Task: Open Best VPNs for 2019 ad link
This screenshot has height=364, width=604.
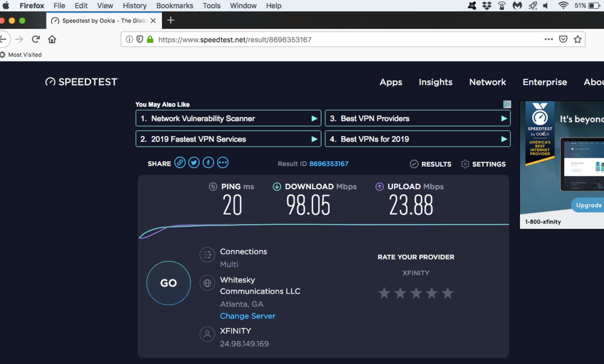Action: click(x=418, y=139)
